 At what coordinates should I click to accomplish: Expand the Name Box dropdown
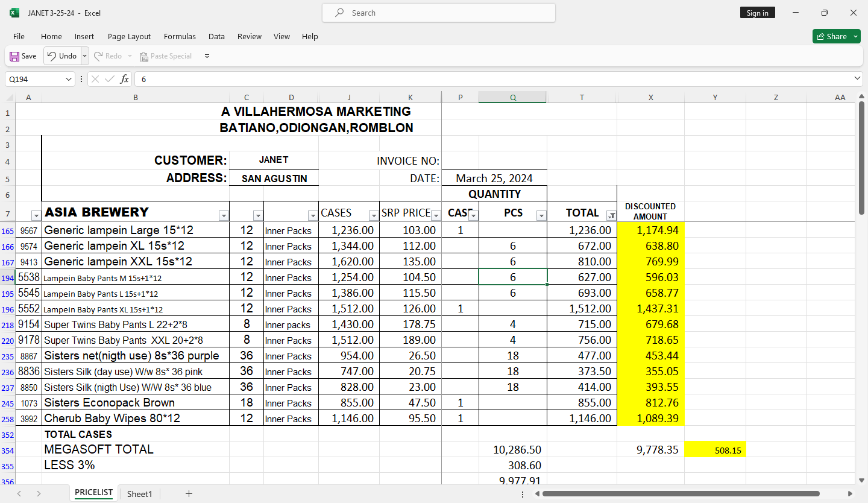[x=68, y=79]
